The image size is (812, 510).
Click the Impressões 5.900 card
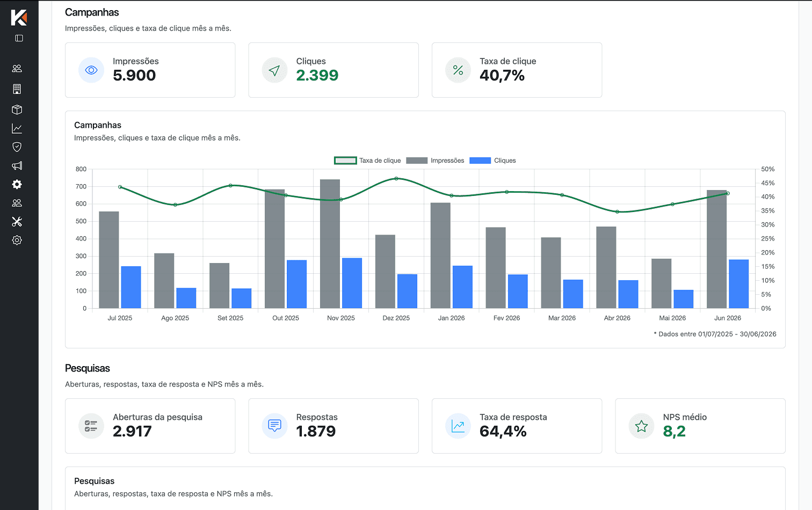click(150, 70)
